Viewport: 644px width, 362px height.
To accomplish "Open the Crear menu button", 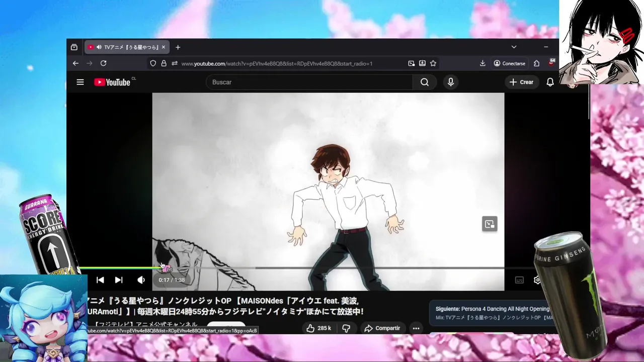I will pos(521,82).
